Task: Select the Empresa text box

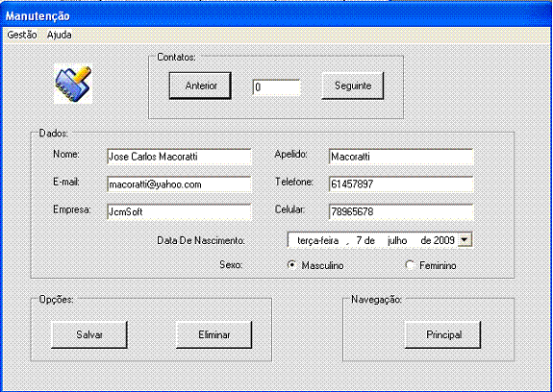Action: tap(179, 211)
